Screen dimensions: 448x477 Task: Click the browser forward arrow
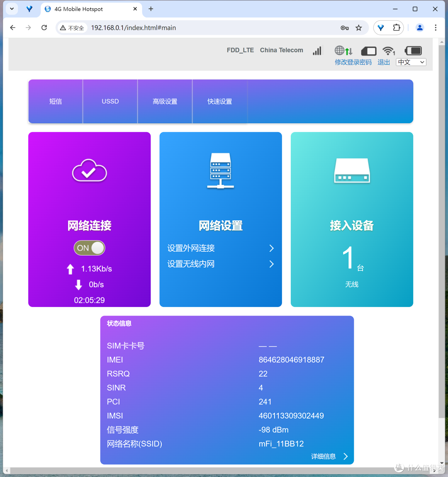tap(28, 28)
